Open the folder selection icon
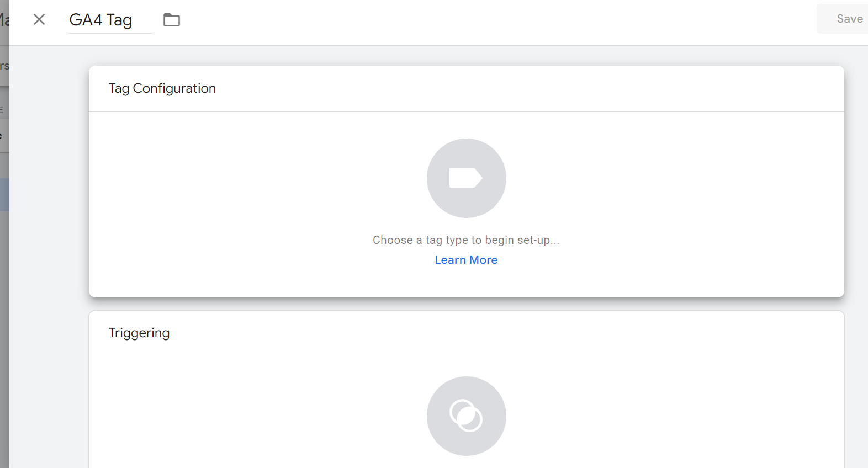868x468 pixels. (x=172, y=20)
